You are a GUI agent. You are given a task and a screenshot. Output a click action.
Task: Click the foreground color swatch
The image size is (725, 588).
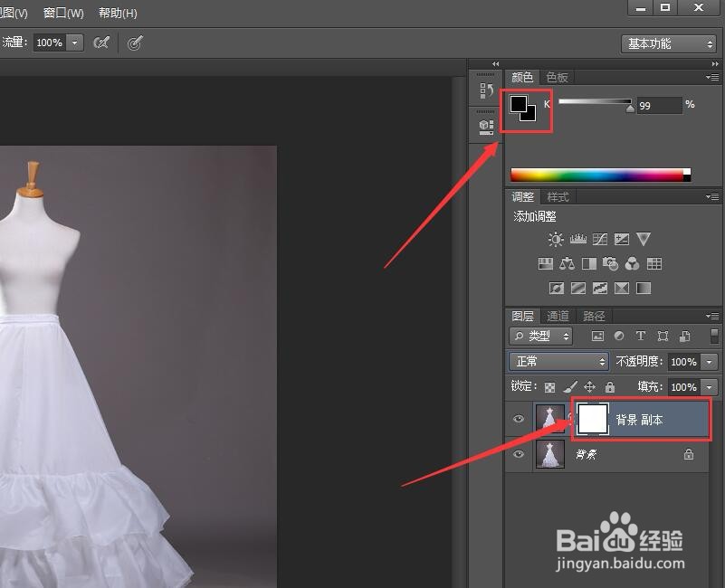point(519,104)
